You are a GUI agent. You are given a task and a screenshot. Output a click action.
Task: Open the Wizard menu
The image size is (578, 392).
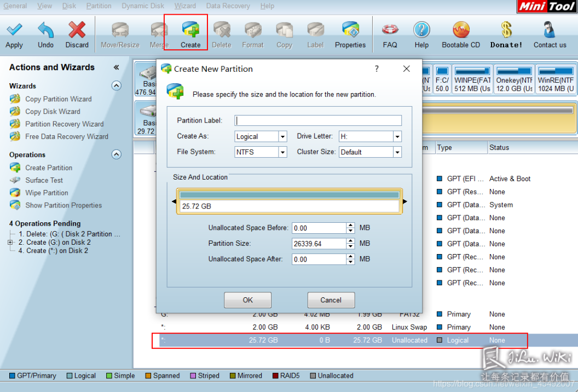[x=185, y=6]
